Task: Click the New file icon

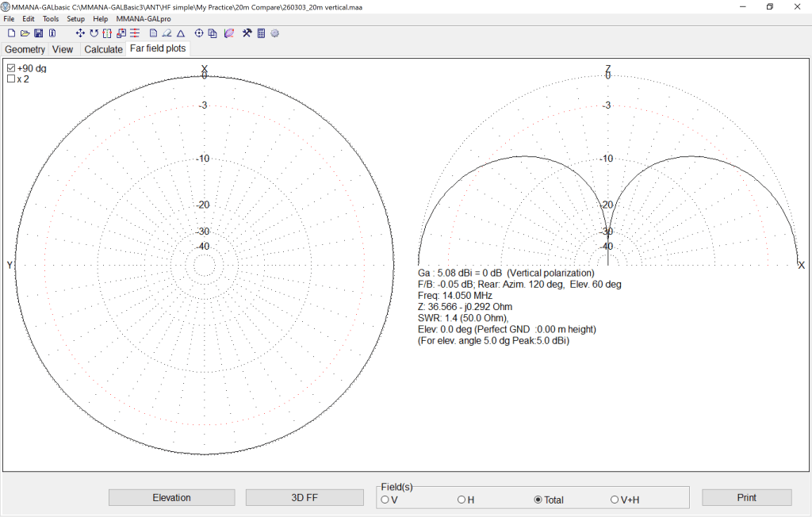Action: [x=11, y=33]
